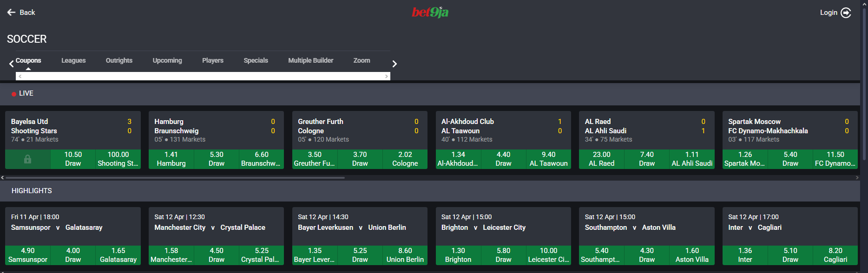868x273 pixels.
Task: Bet on Shooting Stars at 100.00
Action: point(118,159)
